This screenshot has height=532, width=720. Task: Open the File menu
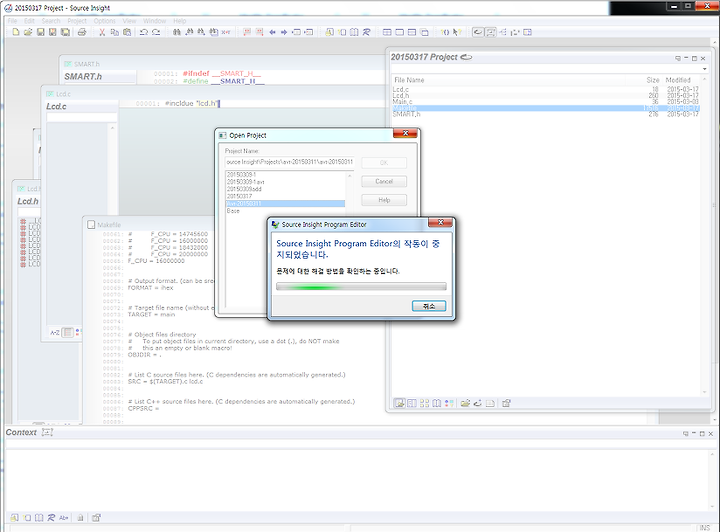(12, 21)
